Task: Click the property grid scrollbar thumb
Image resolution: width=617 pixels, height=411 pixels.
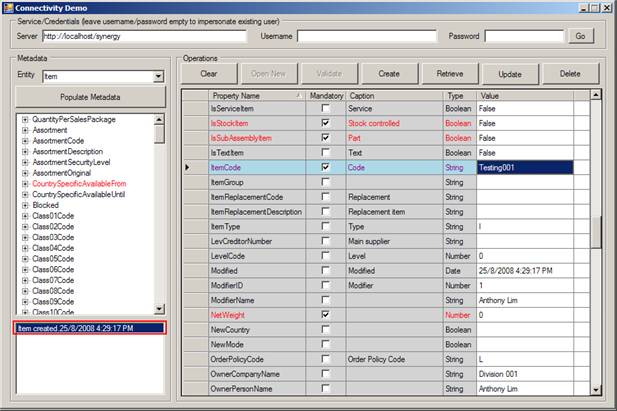Action: pyautogui.click(x=596, y=231)
